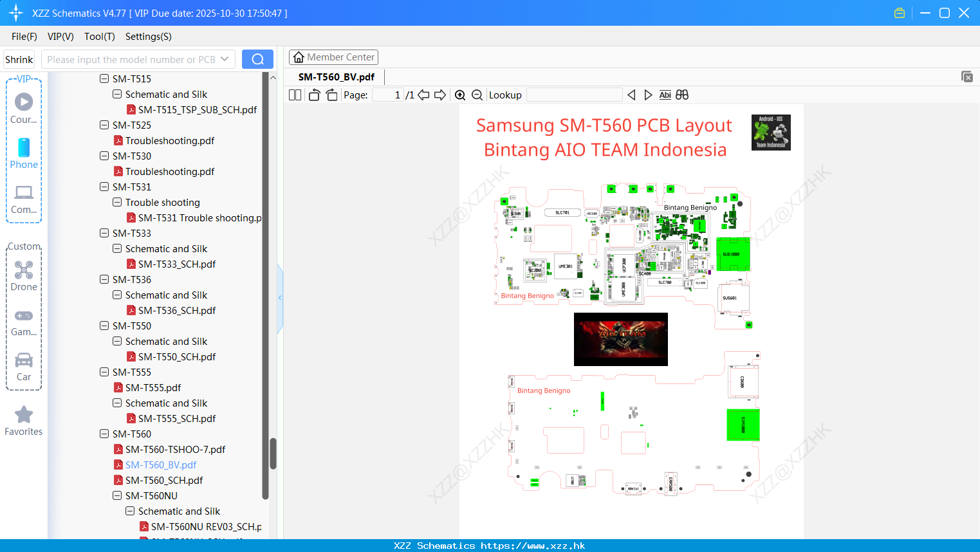
Task: Open the Game console category
Action: [x=24, y=322]
